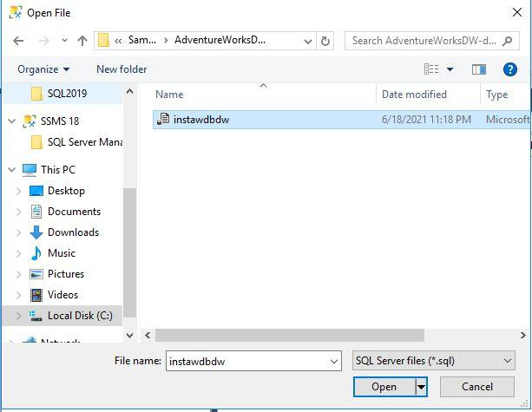Click the Microsoft type cell of instawdbdw
This screenshot has width=532, height=412.
click(508, 120)
